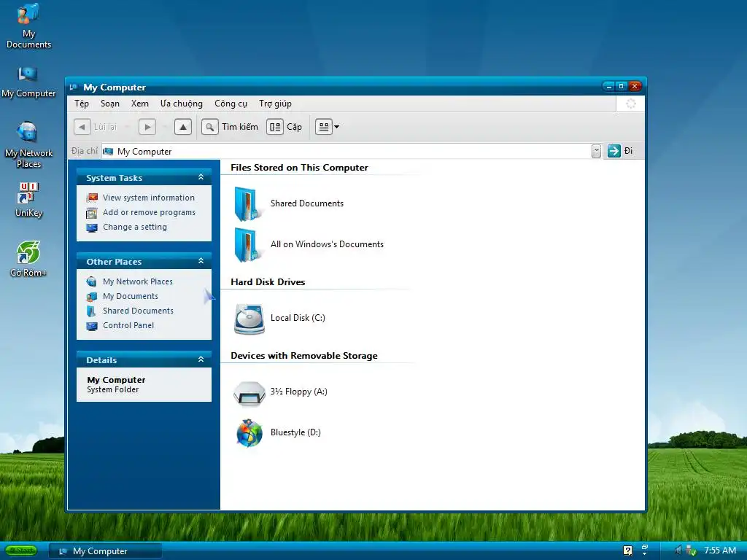Click the My Computer title bar icon
Viewport: 747px width, 560px height.
74,87
